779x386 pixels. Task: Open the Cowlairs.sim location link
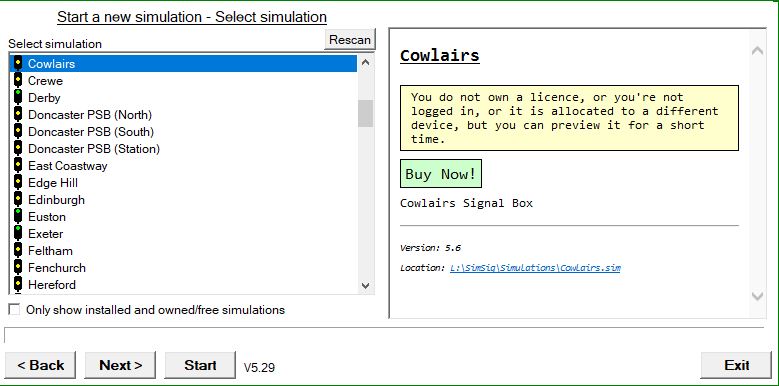pos(535,268)
